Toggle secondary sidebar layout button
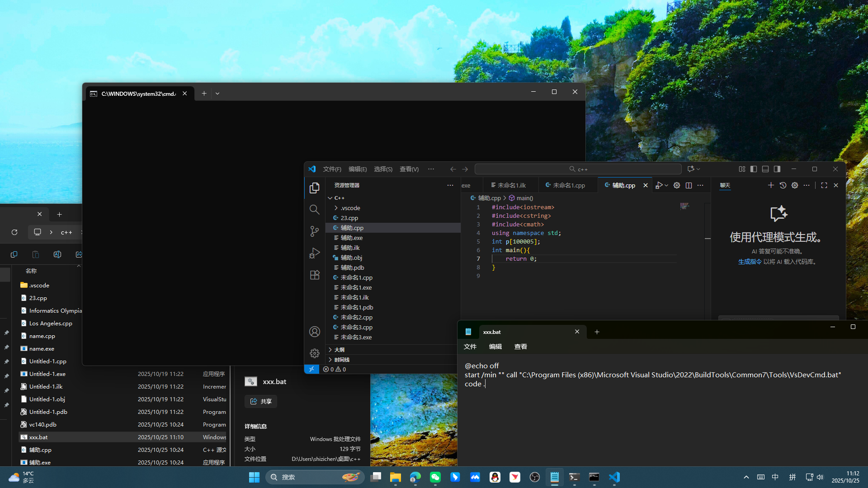The image size is (868, 488). pyautogui.click(x=777, y=169)
